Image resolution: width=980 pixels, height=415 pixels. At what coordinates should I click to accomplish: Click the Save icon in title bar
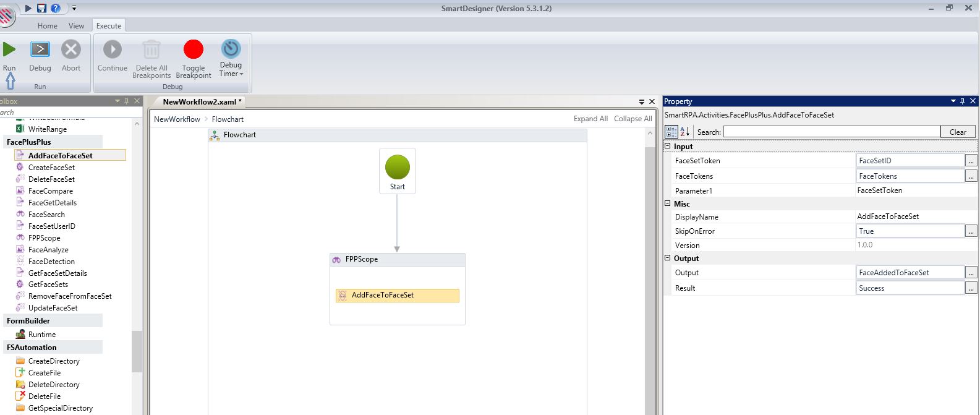pyautogui.click(x=41, y=8)
